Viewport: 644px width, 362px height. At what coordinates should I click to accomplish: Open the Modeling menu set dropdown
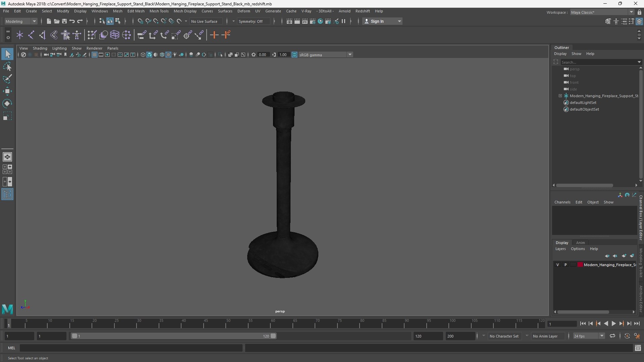(x=21, y=21)
